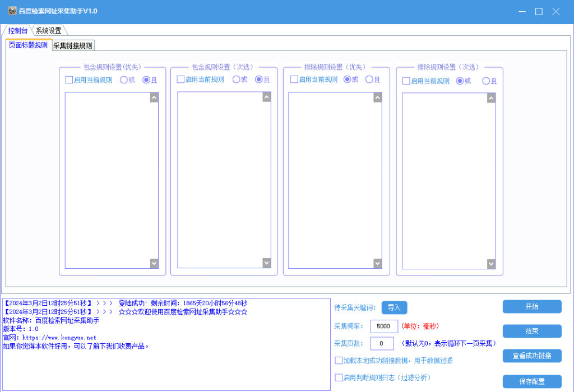Minimize the window

[522, 11]
